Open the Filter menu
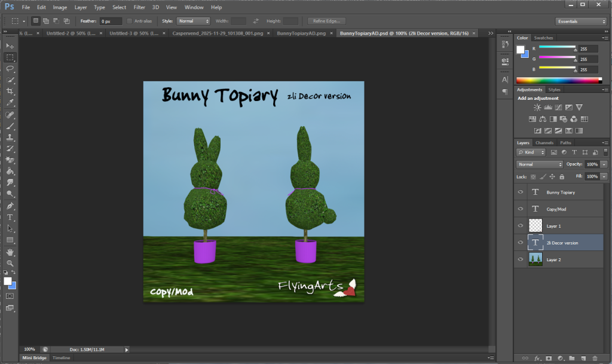Screen dimensions: 612x364 point(139,7)
